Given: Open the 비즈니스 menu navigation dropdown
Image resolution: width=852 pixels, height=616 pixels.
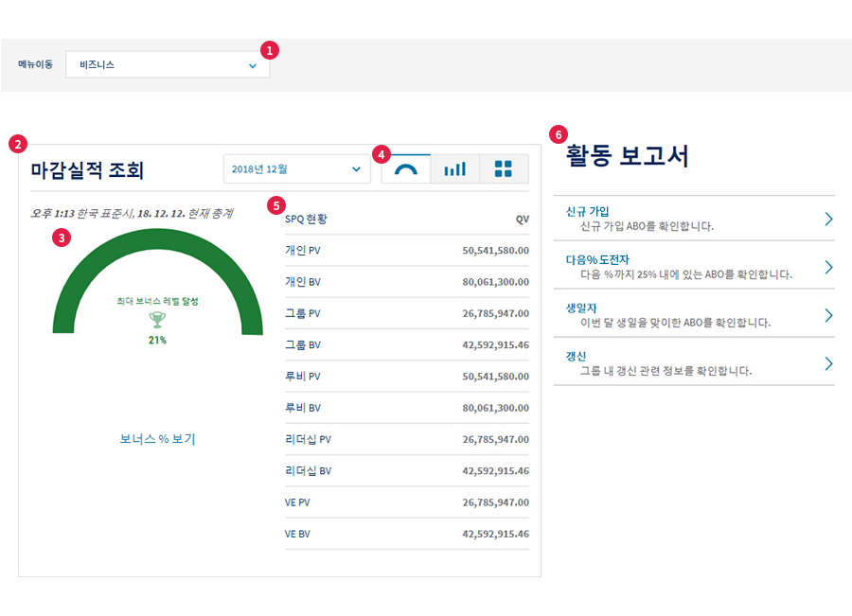Looking at the screenshot, I should point(168,64).
